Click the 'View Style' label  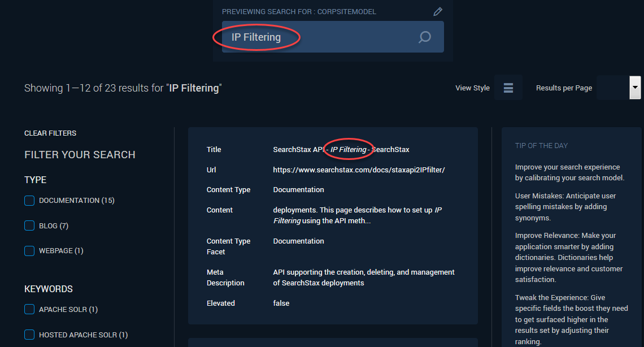472,88
